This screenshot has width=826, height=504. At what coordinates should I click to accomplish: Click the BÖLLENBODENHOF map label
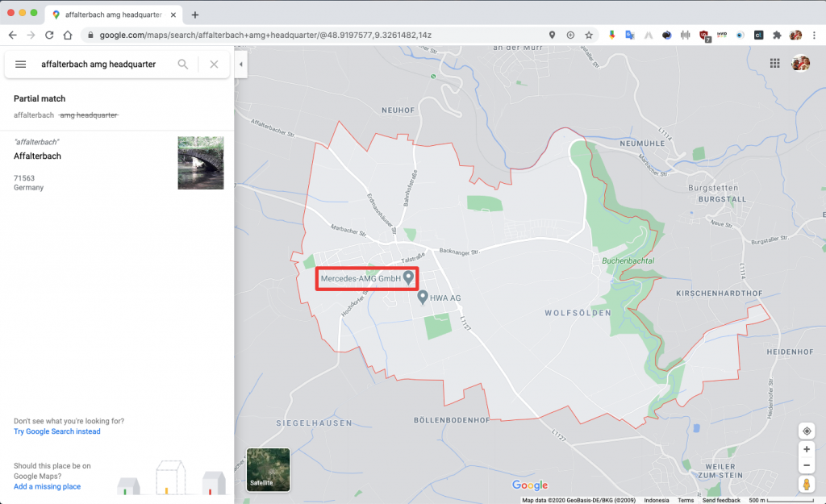pos(452,420)
